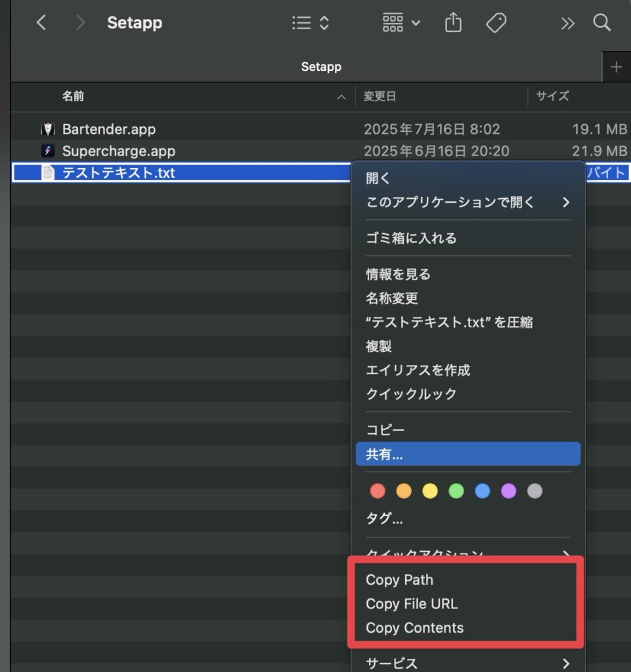The image size is (631, 672).
Task: Apply the green tag color
Action: tap(456, 491)
